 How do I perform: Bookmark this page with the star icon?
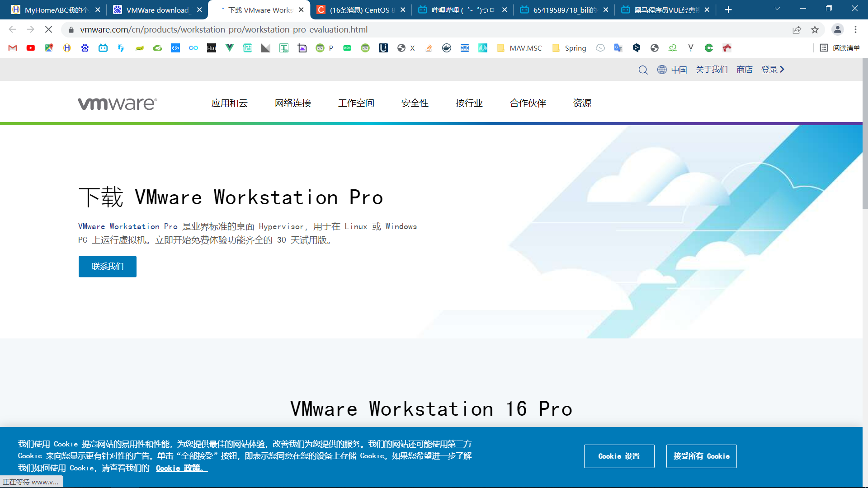point(815,30)
